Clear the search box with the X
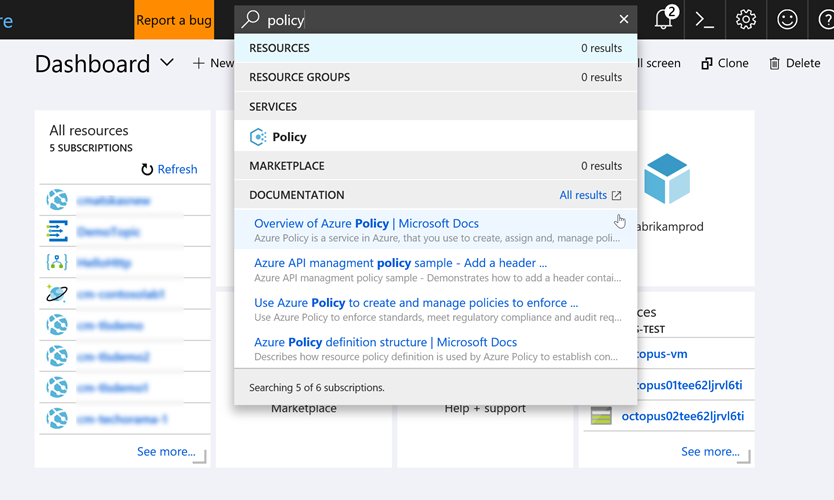 click(624, 19)
